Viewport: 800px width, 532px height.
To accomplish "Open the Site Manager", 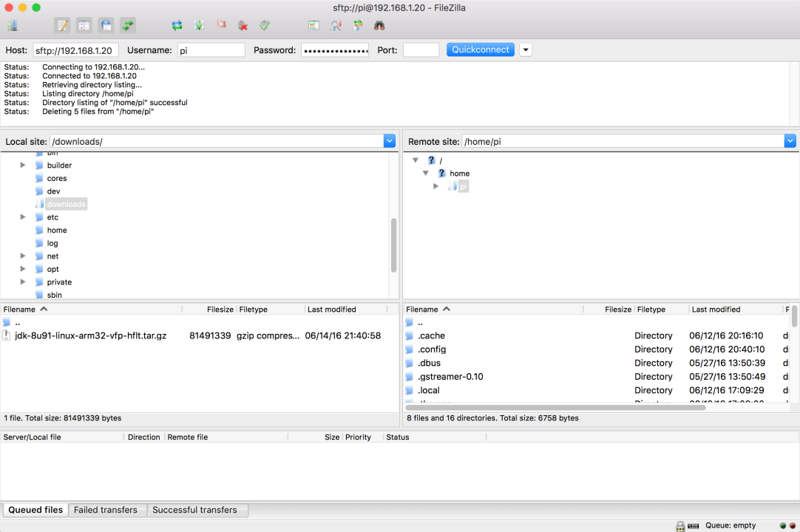I will (x=13, y=25).
